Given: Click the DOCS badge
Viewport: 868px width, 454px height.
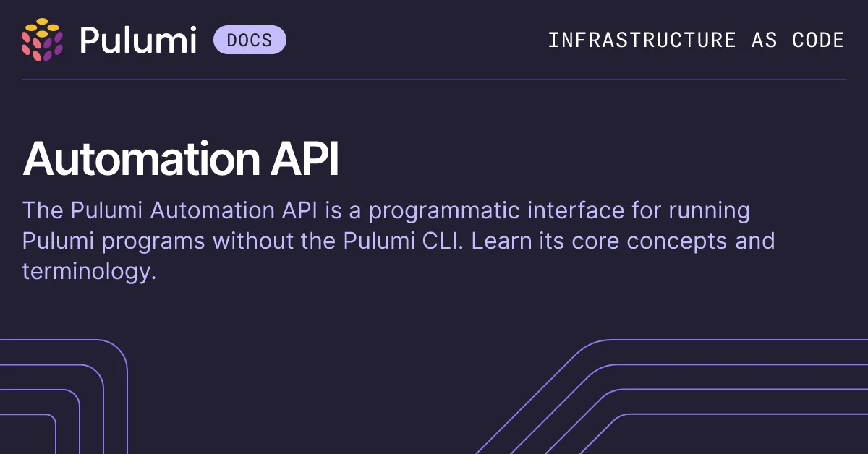Looking at the screenshot, I should tap(250, 40).
